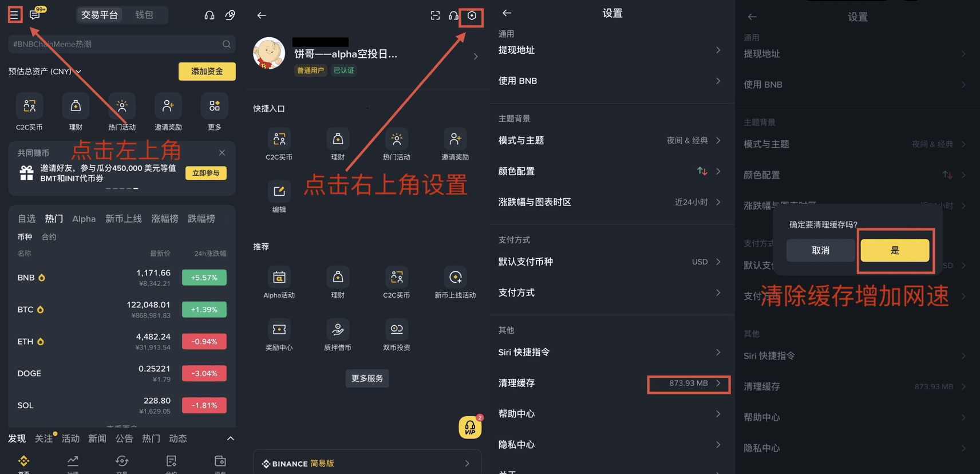Image resolution: width=980 pixels, height=474 pixels.
Task: Open the chat messages icon with 99+ badge
Action: point(35,14)
